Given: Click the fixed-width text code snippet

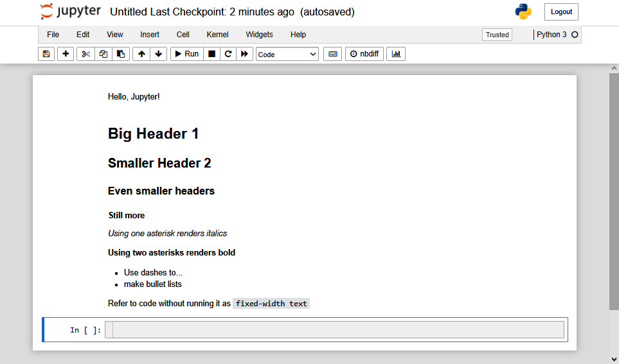Looking at the screenshot, I should click(271, 303).
